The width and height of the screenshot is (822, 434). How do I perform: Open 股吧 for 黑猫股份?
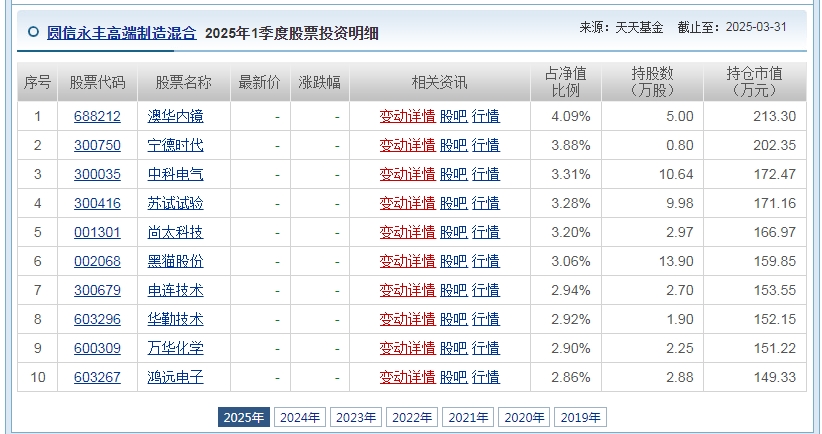[x=453, y=261]
